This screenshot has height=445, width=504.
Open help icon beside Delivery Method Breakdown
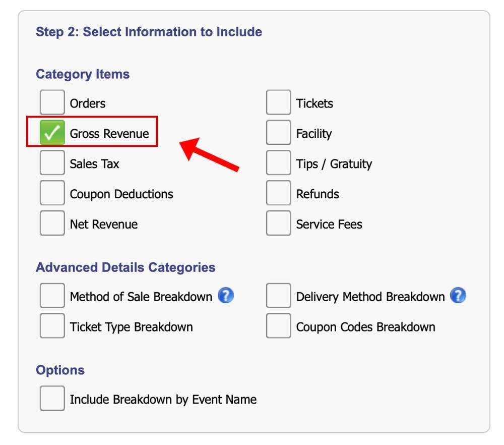click(458, 296)
